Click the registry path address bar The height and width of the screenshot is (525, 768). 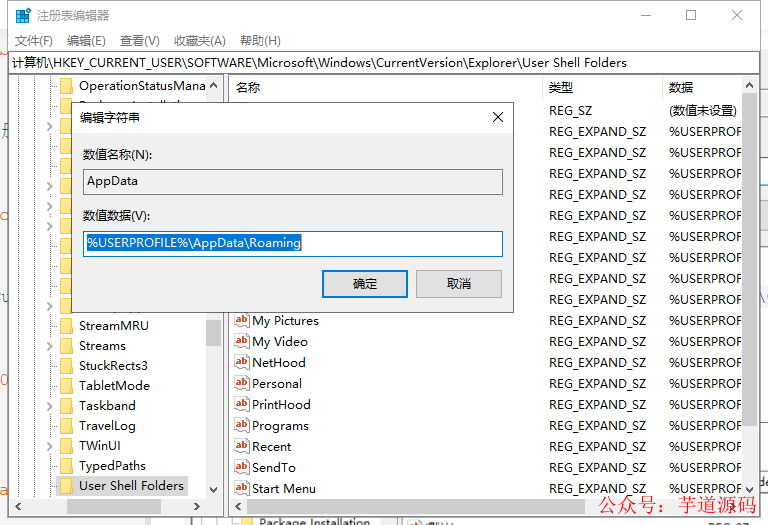pos(384,63)
